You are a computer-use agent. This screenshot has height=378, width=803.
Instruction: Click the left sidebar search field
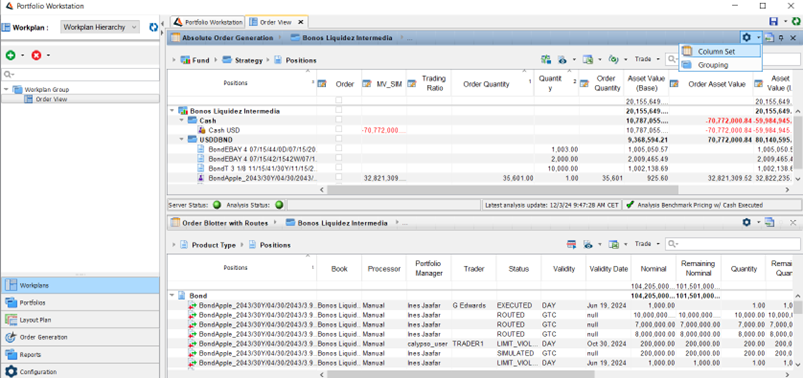(80, 75)
